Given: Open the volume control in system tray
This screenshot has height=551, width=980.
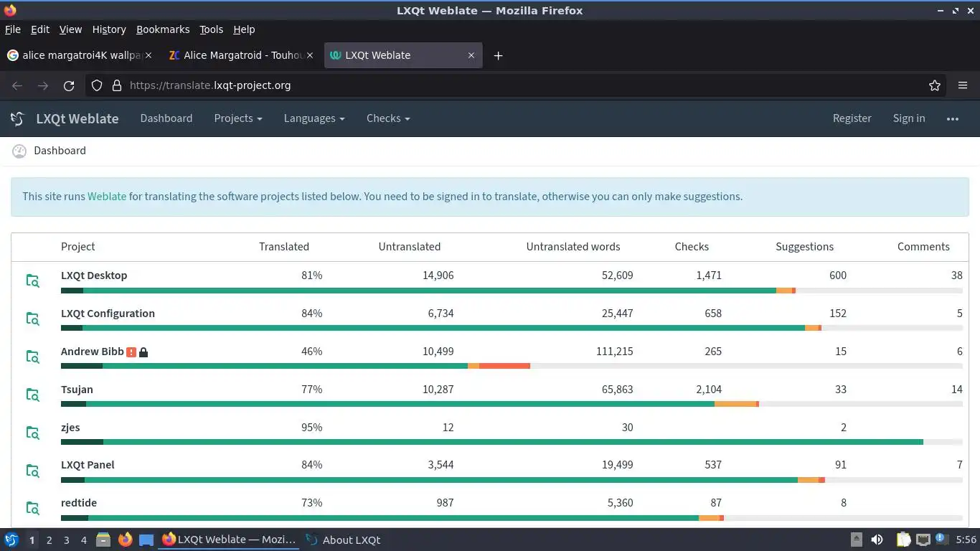Looking at the screenshot, I should [x=877, y=540].
